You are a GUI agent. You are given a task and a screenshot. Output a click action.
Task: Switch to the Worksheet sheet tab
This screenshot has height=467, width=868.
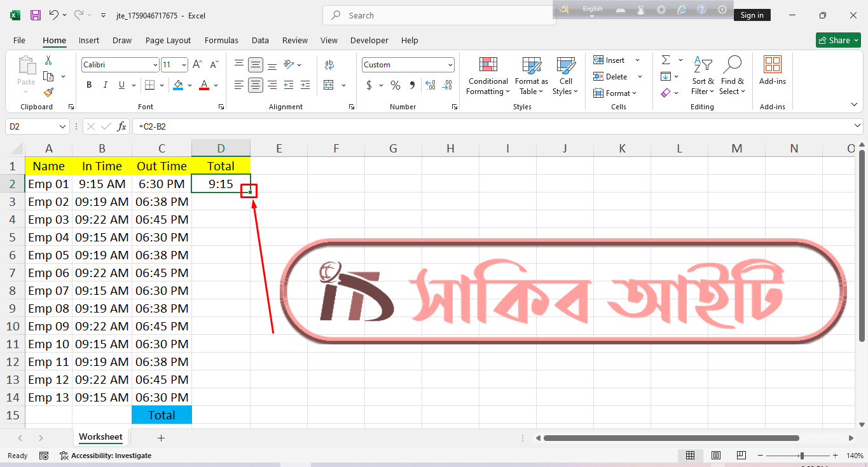coord(100,437)
